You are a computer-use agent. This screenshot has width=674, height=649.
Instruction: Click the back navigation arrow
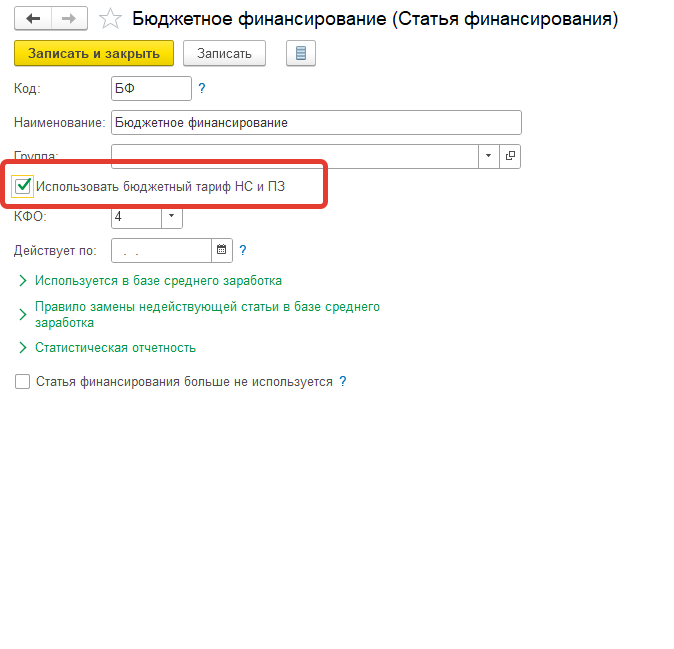pos(32,18)
